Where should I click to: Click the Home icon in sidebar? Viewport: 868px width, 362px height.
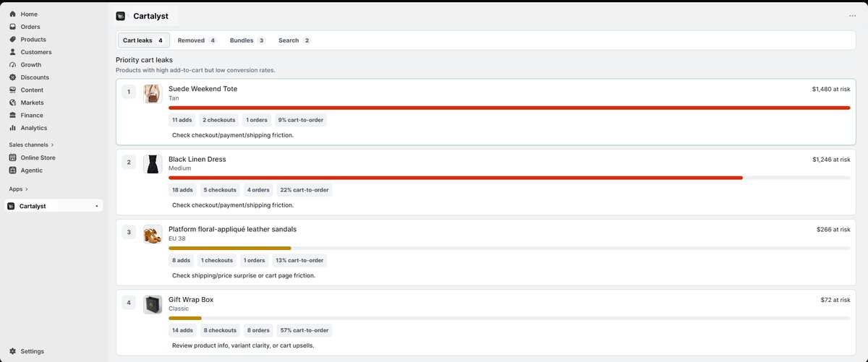click(12, 14)
